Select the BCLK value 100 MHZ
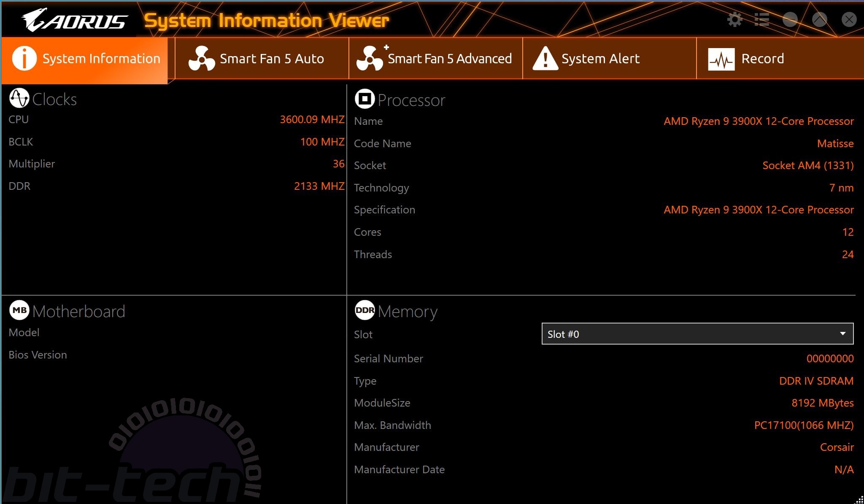This screenshot has height=504, width=864. pos(322,142)
